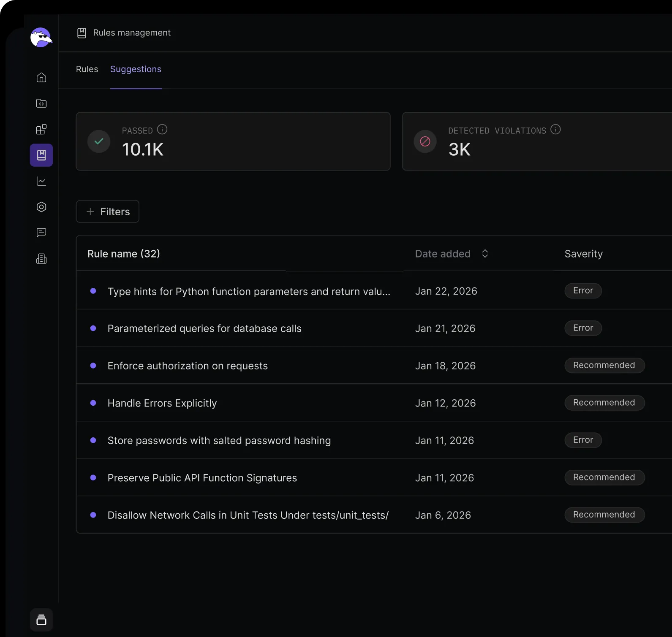The height and width of the screenshot is (637, 672).
Task: Open the Parameterized queries for database calls rule
Action: (204, 328)
